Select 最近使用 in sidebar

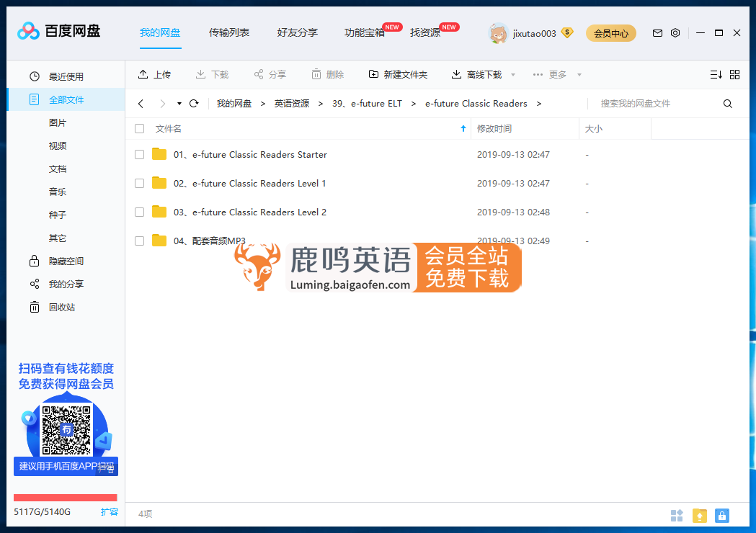coord(66,76)
